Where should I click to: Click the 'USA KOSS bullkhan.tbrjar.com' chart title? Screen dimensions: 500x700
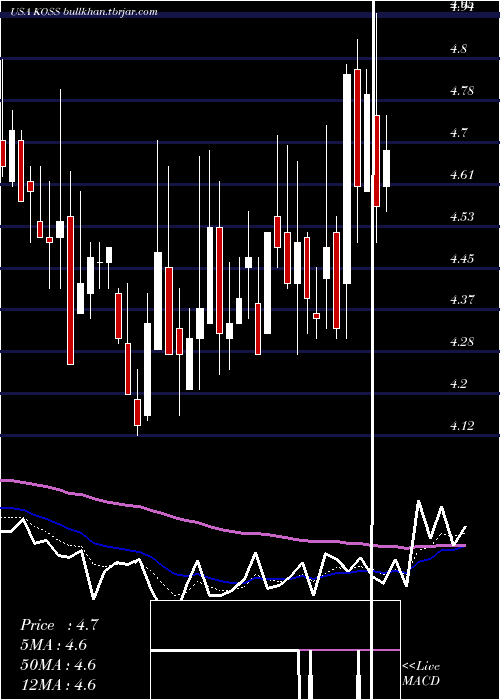point(85,12)
